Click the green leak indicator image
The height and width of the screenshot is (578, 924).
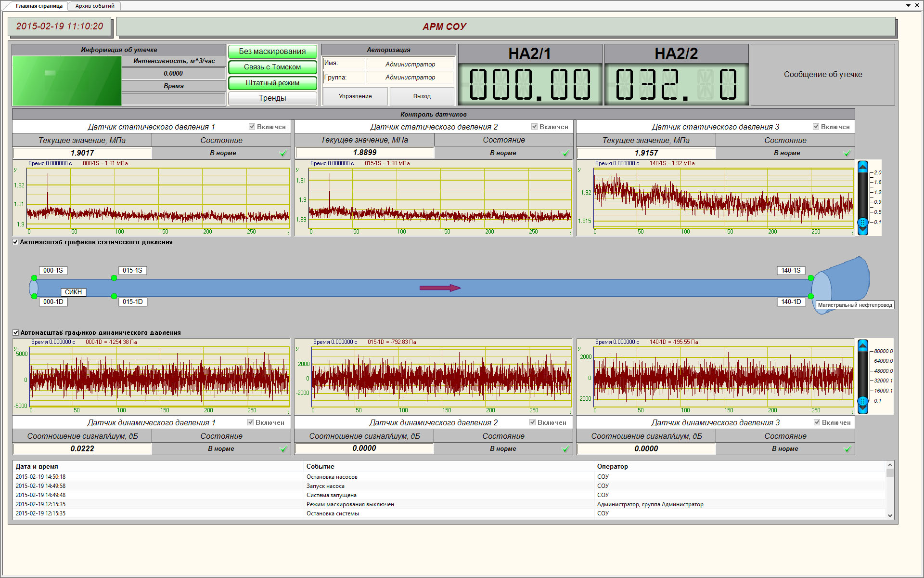(67, 81)
